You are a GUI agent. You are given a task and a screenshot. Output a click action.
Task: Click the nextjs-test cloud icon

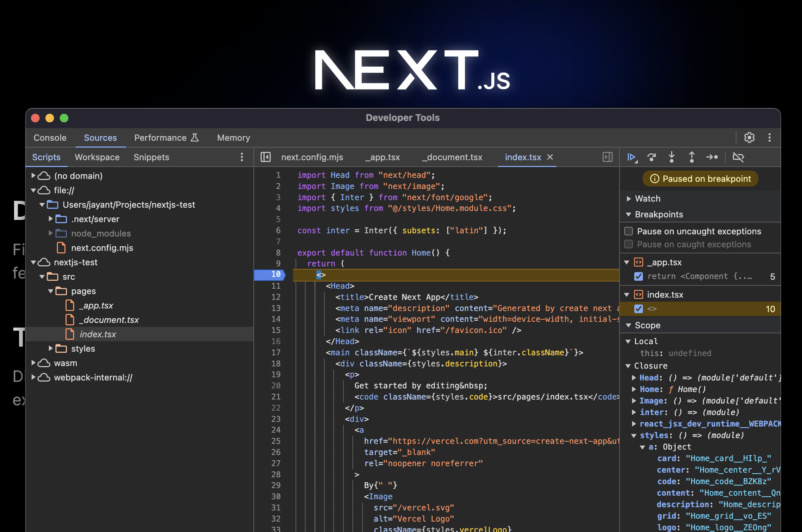[x=44, y=262]
